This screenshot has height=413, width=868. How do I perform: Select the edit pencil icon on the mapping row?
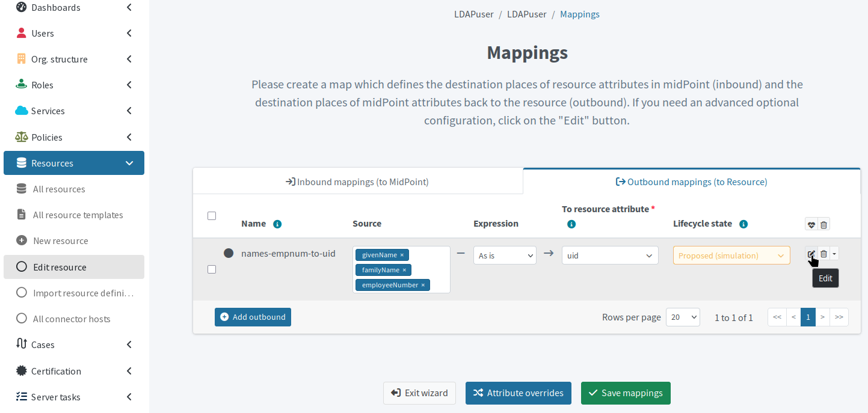tap(811, 253)
